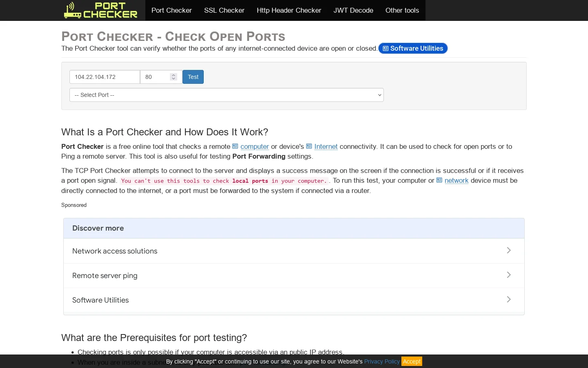Focus the port number field showing 80
The width and height of the screenshot is (588, 368).
(x=161, y=77)
